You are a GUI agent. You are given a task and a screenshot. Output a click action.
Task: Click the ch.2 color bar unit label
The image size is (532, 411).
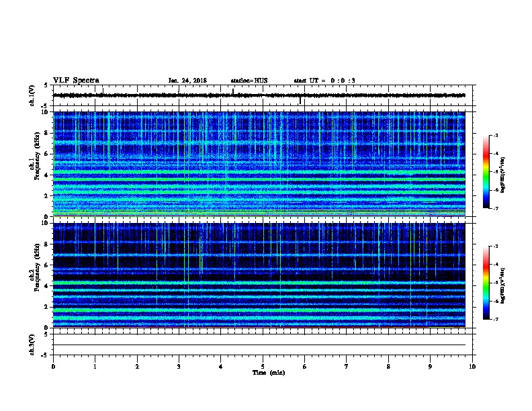(503, 285)
